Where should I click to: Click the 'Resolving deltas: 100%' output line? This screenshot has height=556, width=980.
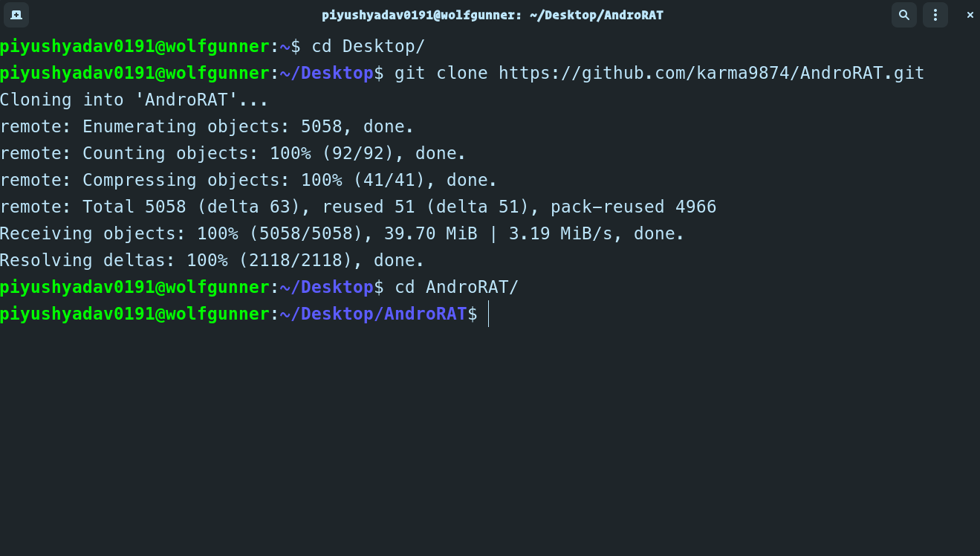click(x=212, y=260)
